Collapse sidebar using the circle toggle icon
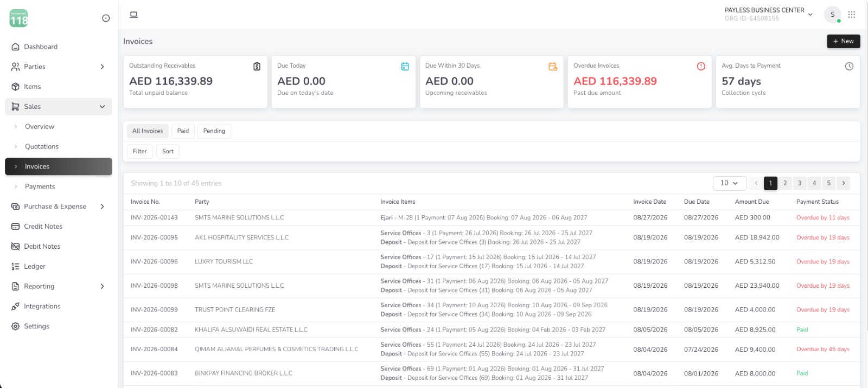 click(106, 18)
